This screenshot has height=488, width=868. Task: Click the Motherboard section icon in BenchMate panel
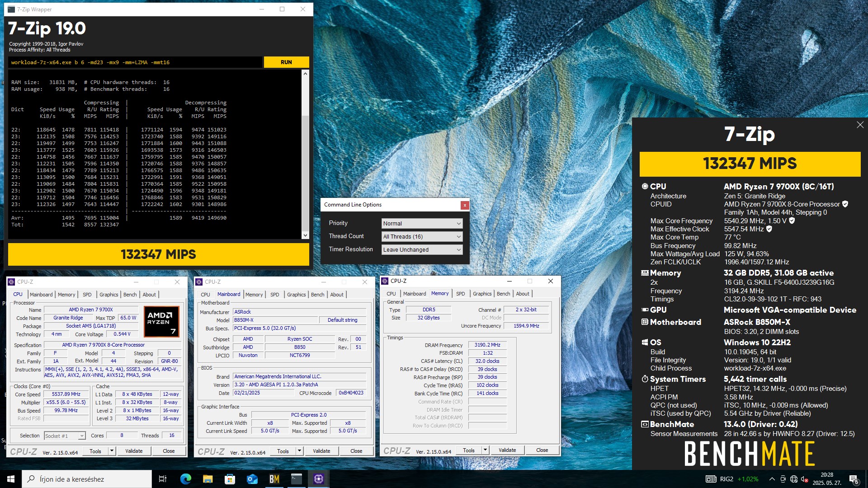[x=645, y=322]
